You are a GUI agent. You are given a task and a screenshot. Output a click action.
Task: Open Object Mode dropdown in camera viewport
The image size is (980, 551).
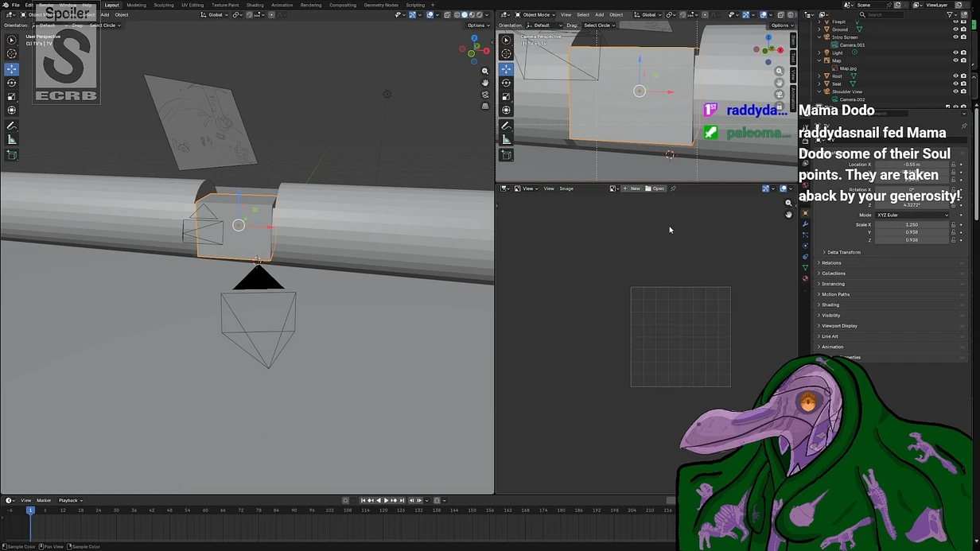click(534, 14)
